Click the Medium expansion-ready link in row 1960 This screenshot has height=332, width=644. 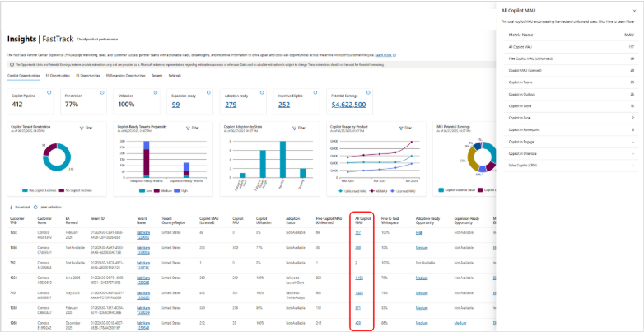tap(460, 323)
